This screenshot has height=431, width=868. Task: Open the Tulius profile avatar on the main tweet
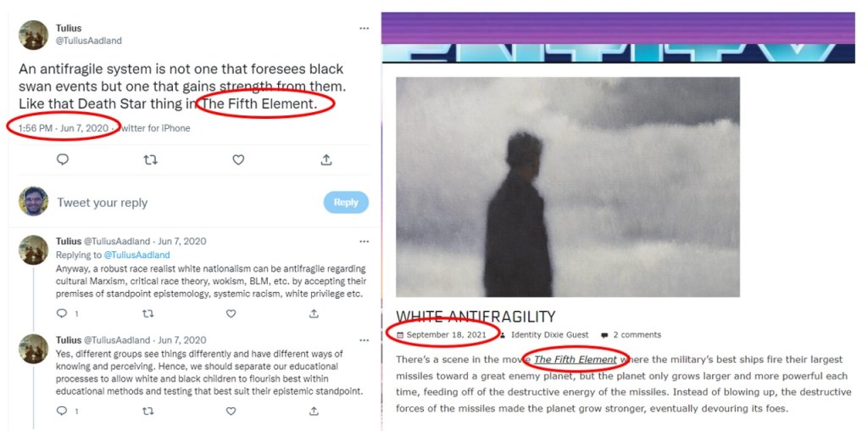point(33,35)
